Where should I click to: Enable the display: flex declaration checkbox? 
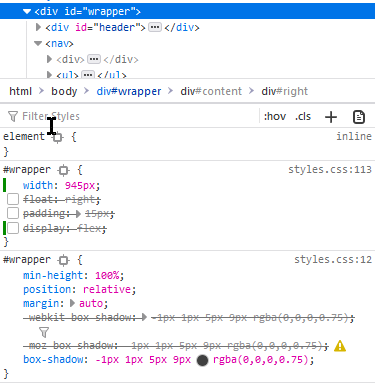point(13,228)
